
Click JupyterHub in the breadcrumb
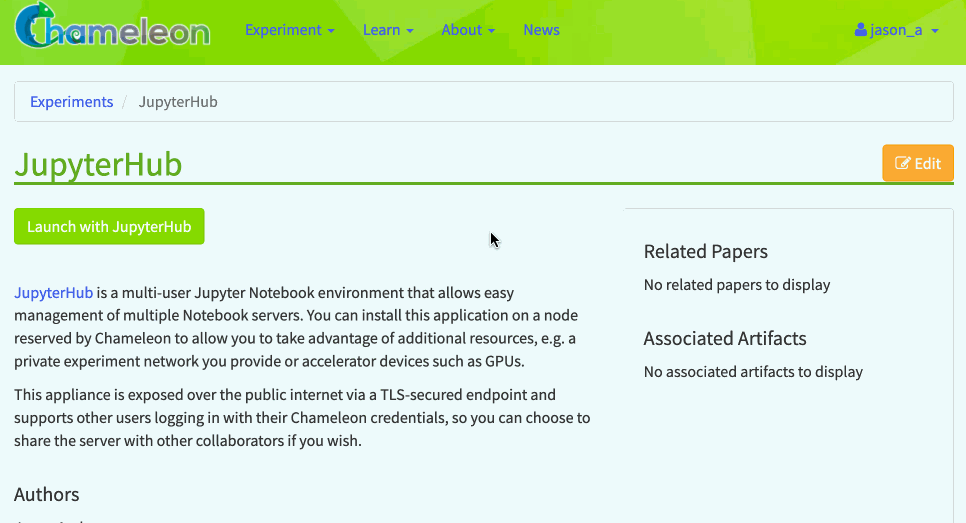point(178,102)
